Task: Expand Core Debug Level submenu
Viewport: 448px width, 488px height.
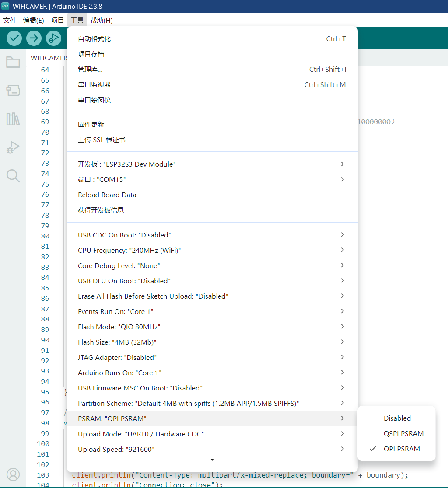Action: (212, 265)
